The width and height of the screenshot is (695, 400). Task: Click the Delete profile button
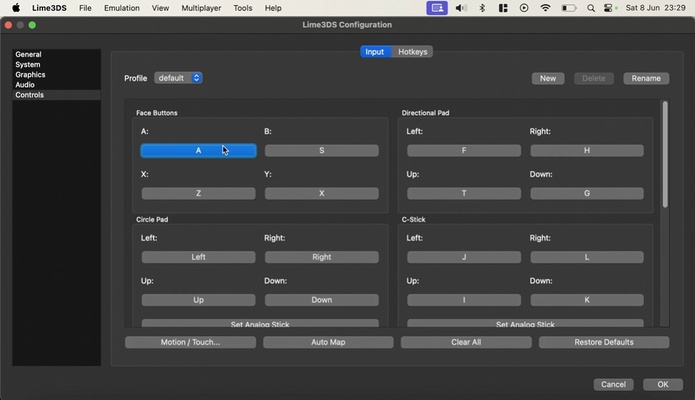[593, 78]
